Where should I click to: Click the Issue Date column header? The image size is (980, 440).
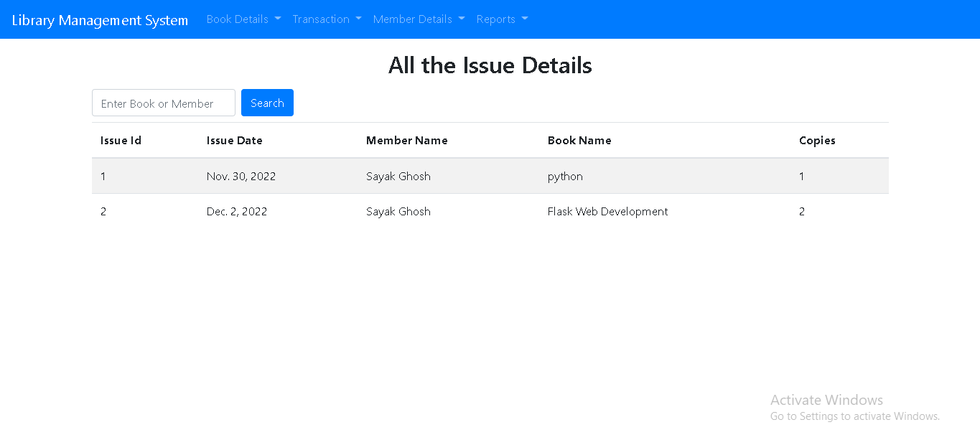pos(235,140)
